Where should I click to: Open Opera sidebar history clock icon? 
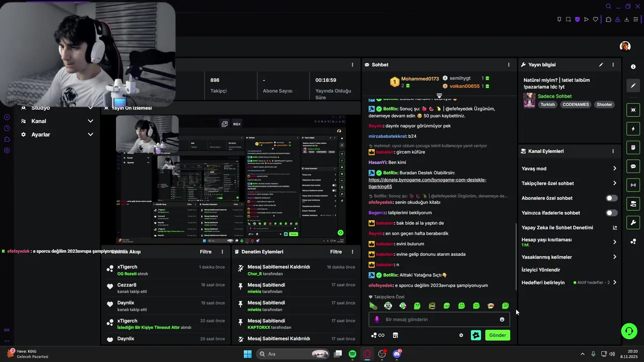7,128
